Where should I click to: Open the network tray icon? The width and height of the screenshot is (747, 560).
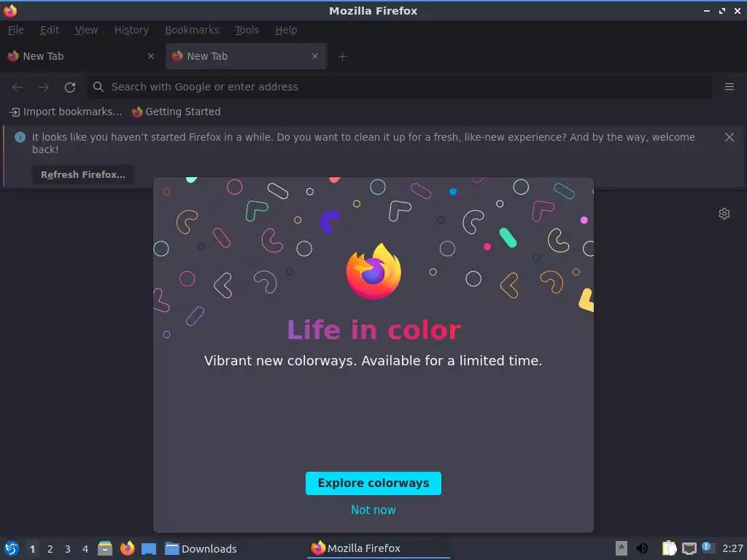[x=689, y=548]
